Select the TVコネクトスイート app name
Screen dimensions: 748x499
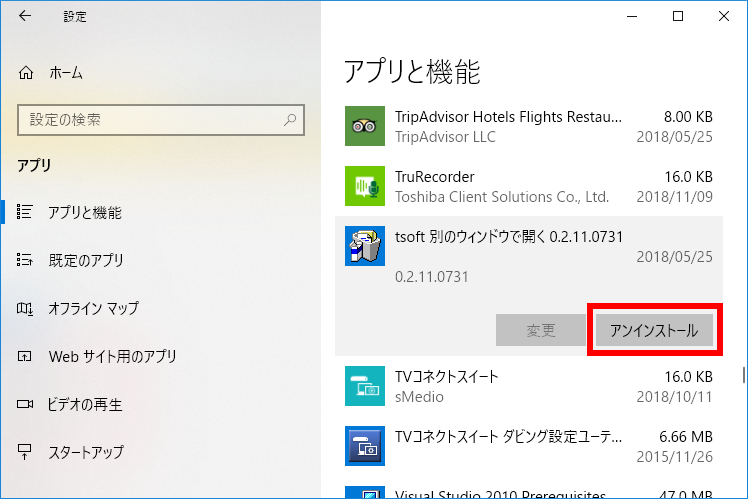(447, 377)
